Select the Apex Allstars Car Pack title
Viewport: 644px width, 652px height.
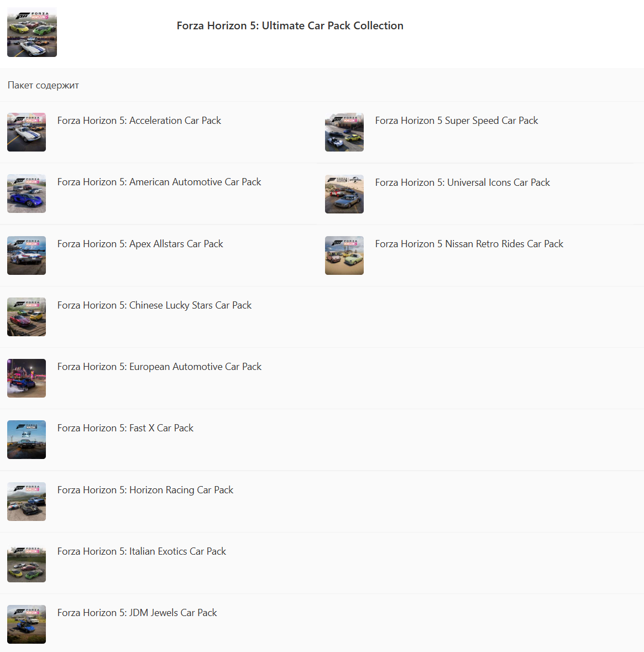140,244
